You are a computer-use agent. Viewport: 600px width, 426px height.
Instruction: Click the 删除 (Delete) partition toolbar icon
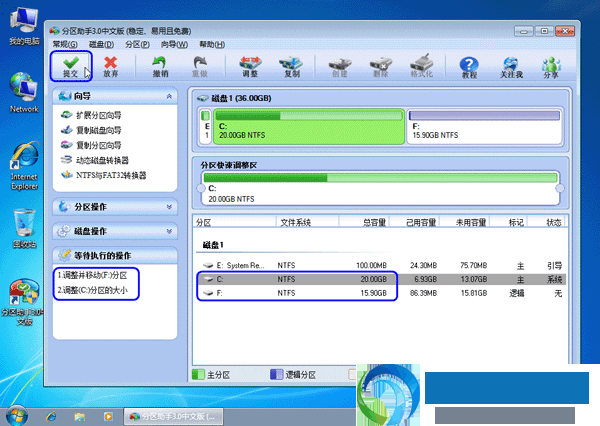point(381,66)
